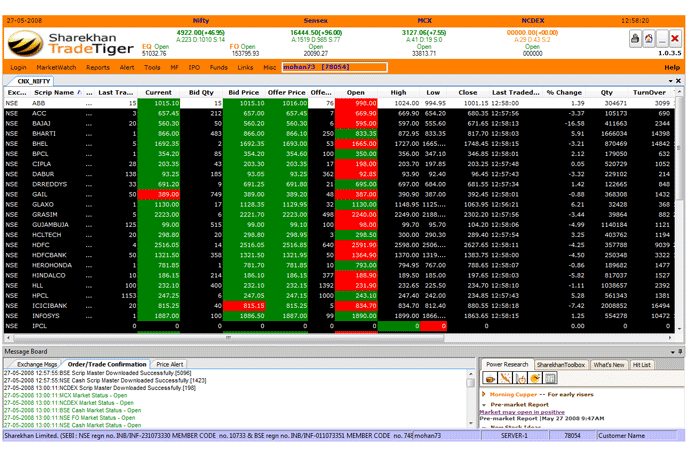Viewport: 700px width, 452px height.
Task: Sort by the TurnOver column header
Action: click(x=649, y=92)
